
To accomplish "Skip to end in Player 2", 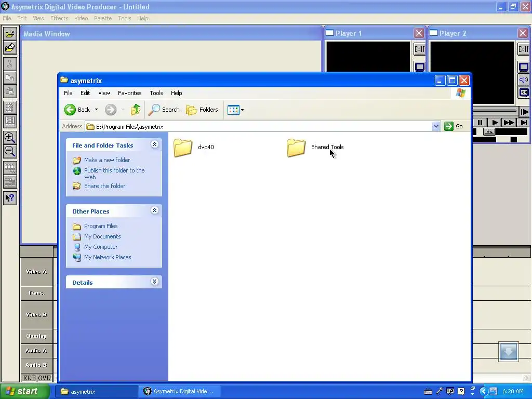I will [x=524, y=123].
